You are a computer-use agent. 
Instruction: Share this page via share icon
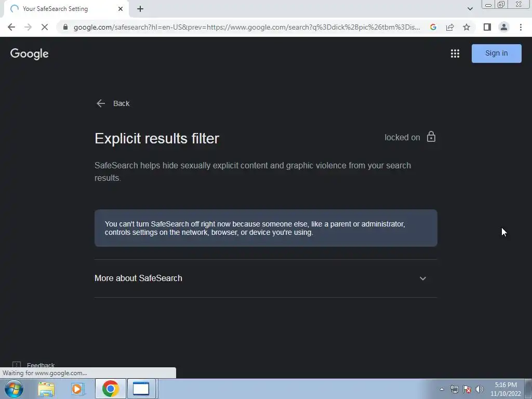point(450,27)
